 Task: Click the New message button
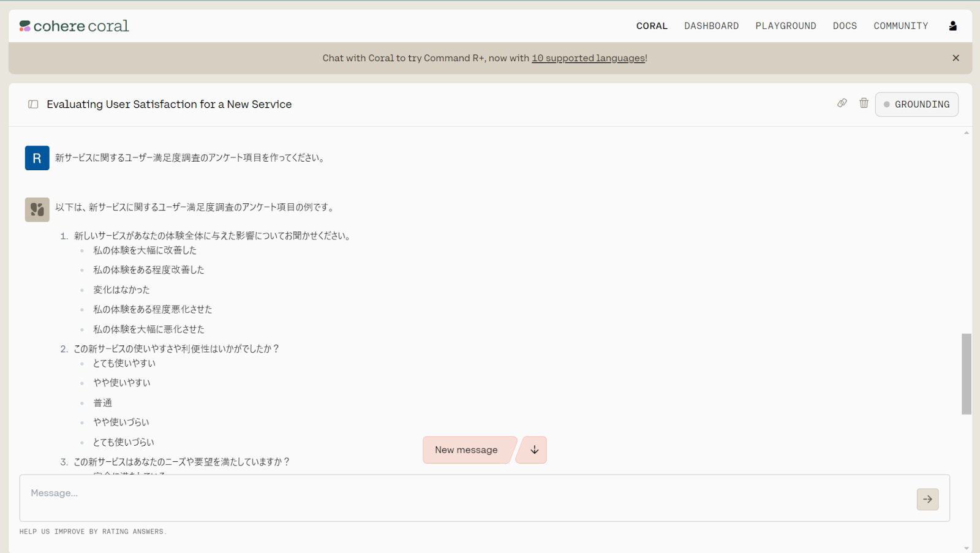coord(467,450)
